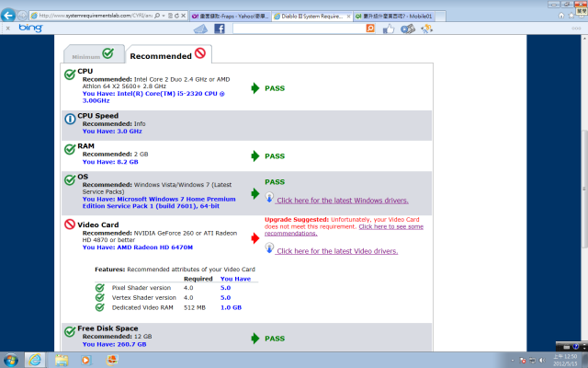This screenshot has height=368, width=588.
Task: Click 'You Have: 260.7 GB' disk value
Action: click(x=114, y=344)
